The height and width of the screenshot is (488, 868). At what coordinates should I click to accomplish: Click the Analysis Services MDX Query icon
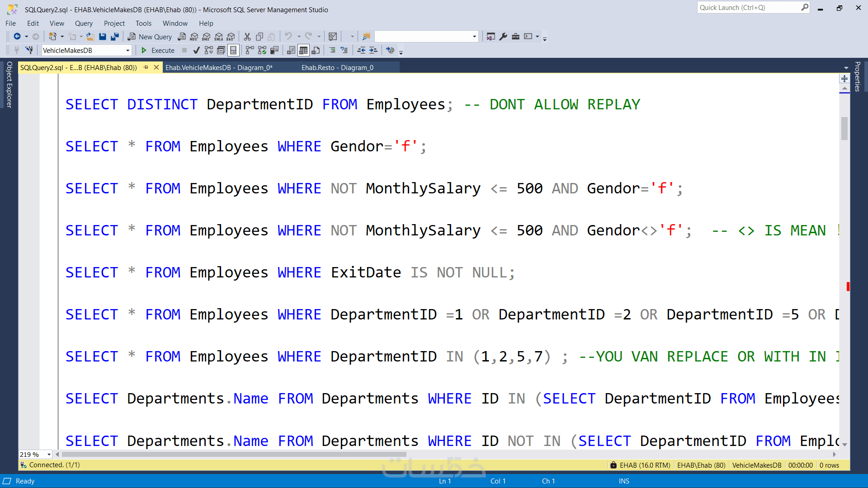194,37
